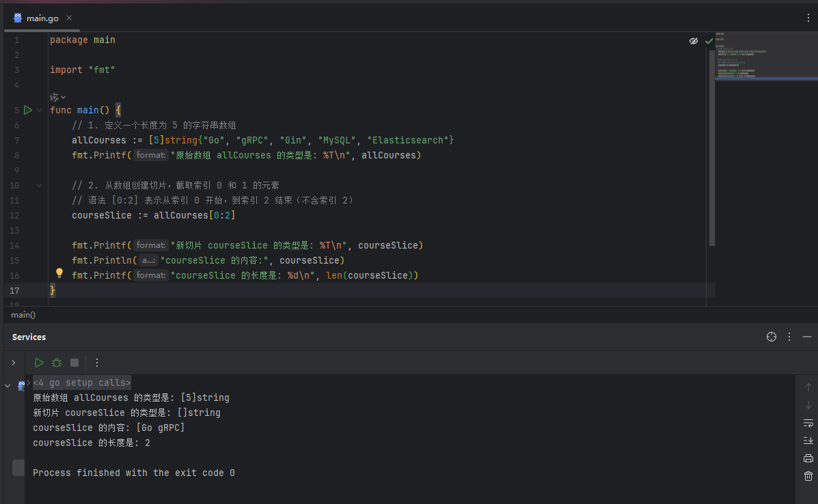This screenshot has width=818, height=504.
Task: Click the closing brace on line 17
Action: coord(52,290)
